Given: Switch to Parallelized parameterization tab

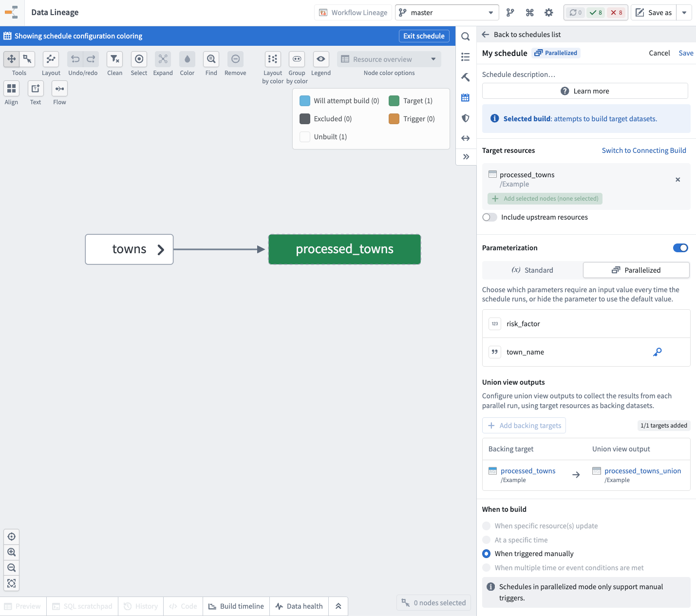Looking at the screenshot, I should coord(636,270).
